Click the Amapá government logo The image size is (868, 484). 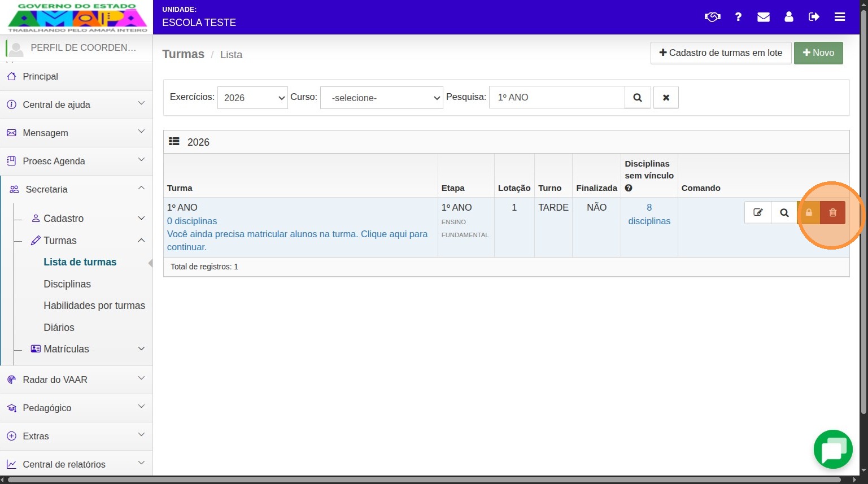coord(77,17)
